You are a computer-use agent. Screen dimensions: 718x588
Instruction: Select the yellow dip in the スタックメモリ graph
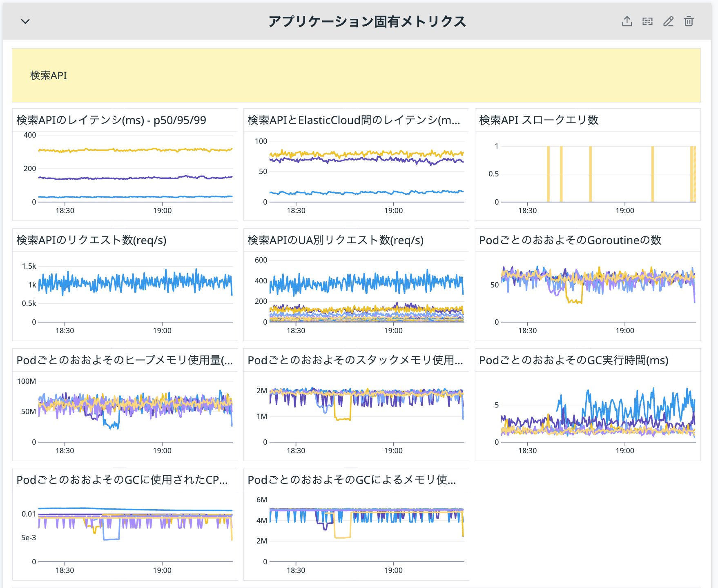(x=342, y=419)
